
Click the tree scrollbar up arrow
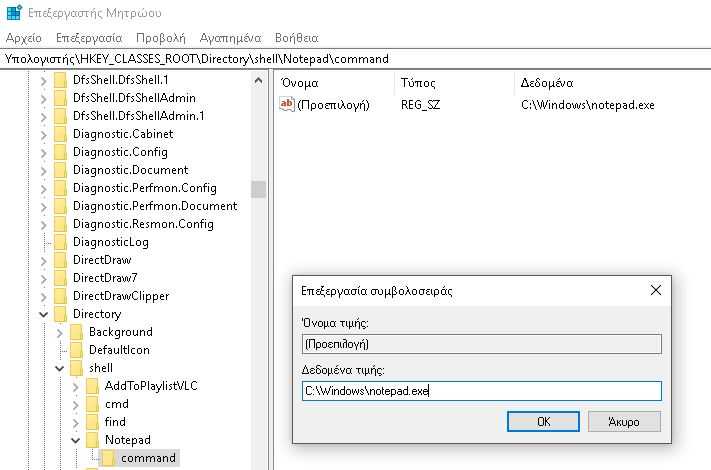click(x=258, y=81)
